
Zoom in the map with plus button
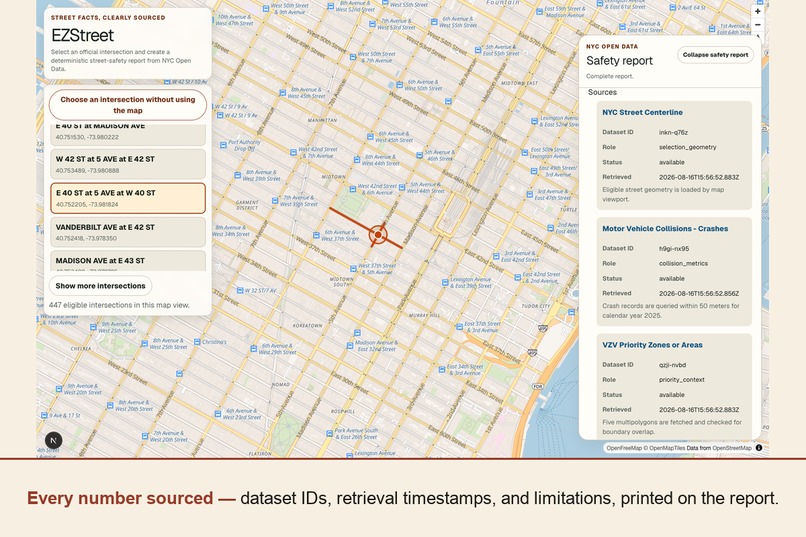tap(757, 11)
